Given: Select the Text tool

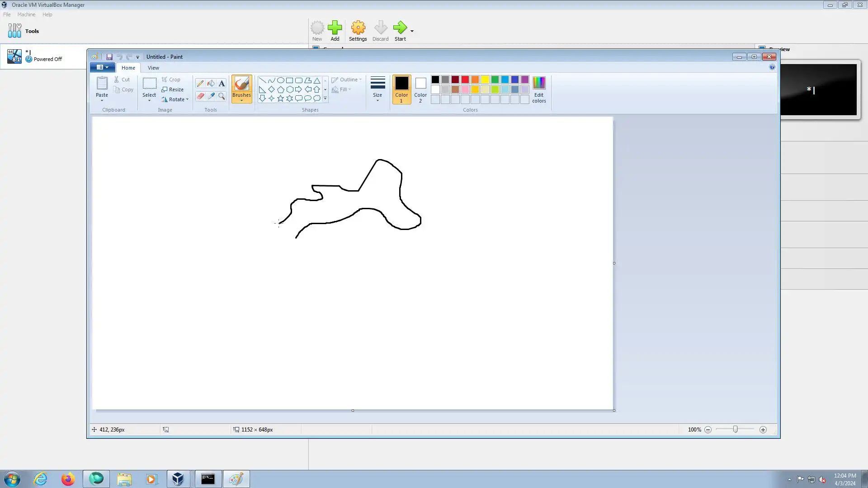Looking at the screenshot, I should 222,84.
